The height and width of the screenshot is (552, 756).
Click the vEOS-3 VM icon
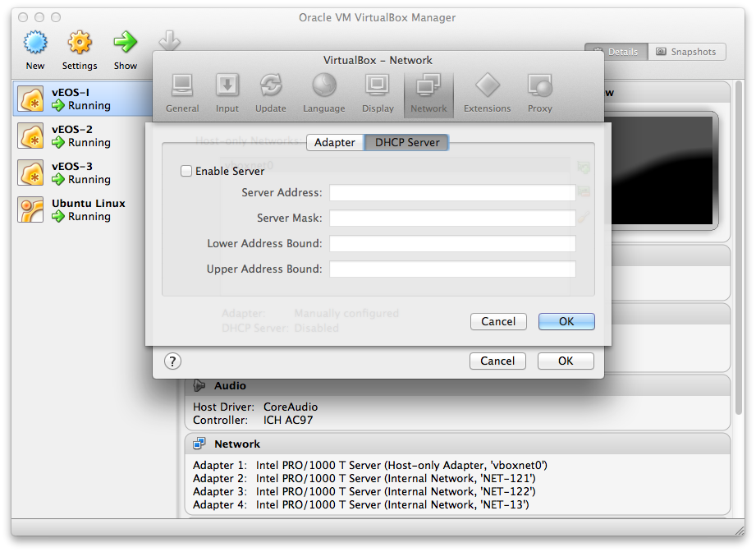pyautogui.click(x=31, y=172)
